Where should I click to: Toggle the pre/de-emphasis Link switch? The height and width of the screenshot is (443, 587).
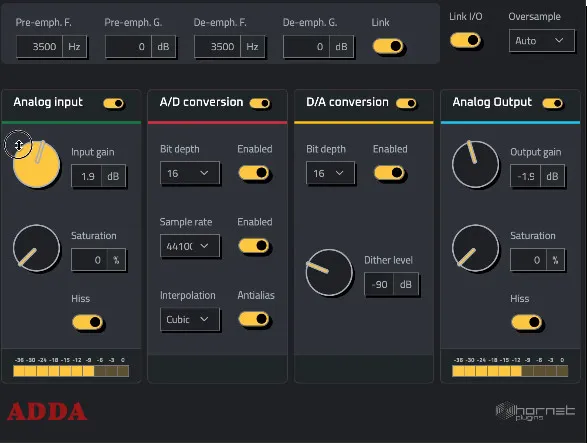pyautogui.click(x=388, y=46)
